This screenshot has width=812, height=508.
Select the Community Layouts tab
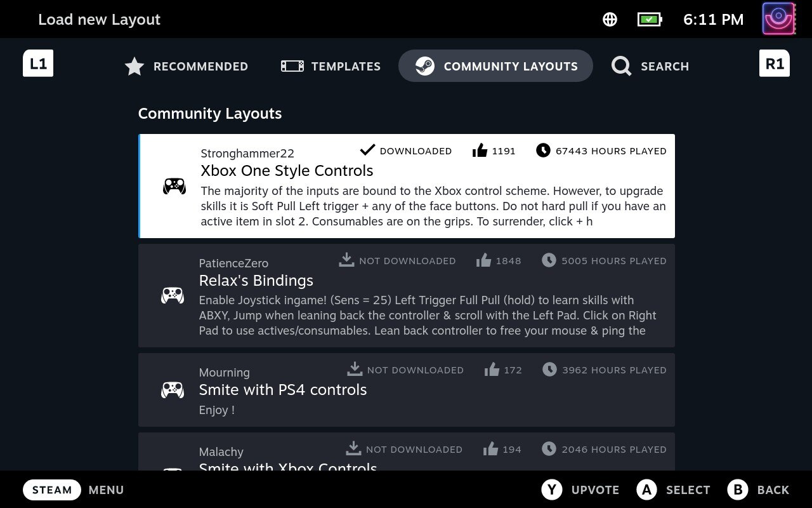[495, 66]
